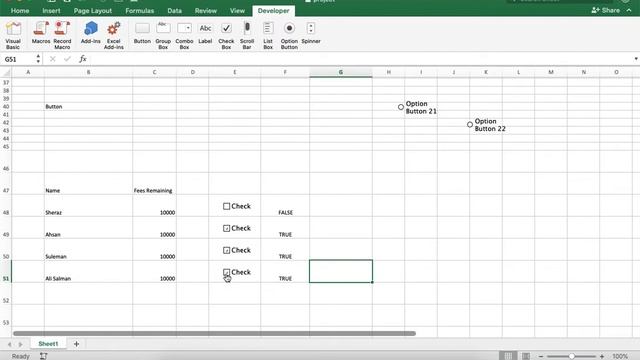Click the cancel entry X icon

pyautogui.click(x=53, y=59)
